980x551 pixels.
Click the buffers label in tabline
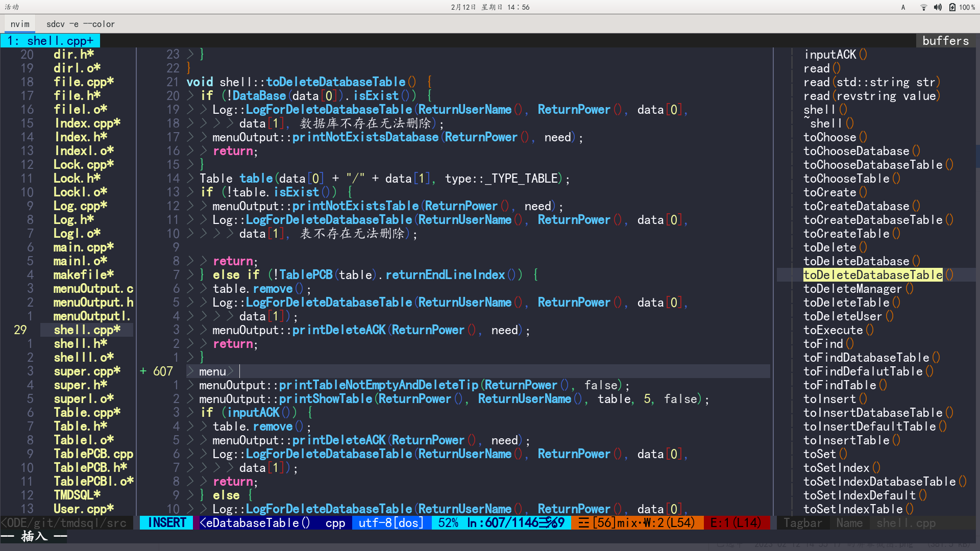pyautogui.click(x=945, y=41)
